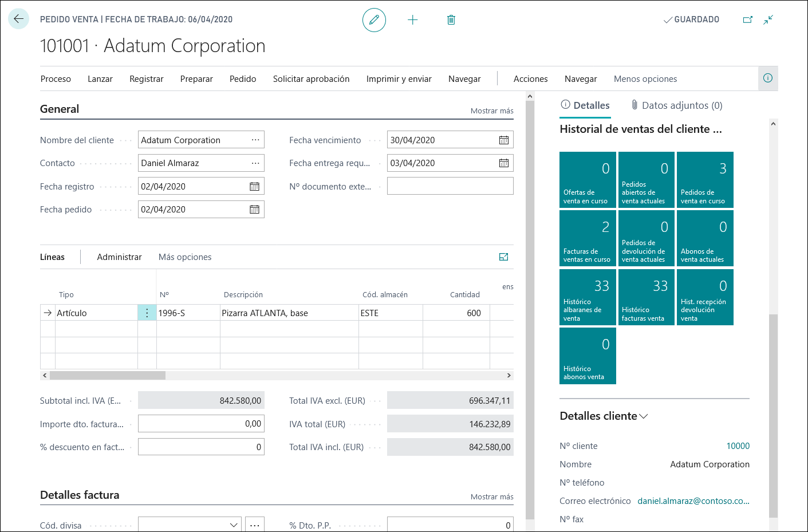Open the Administrar lines menu
This screenshot has width=808, height=532.
click(119, 257)
